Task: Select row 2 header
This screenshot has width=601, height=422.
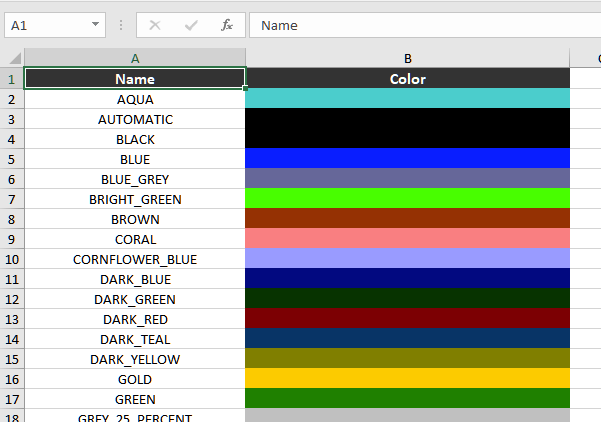Action: pos(11,99)
